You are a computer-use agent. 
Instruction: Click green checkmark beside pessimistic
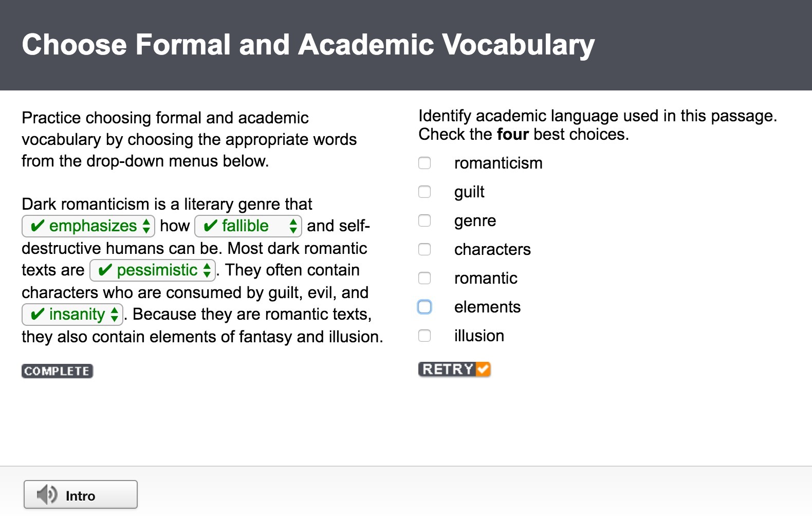pos(105,270)
